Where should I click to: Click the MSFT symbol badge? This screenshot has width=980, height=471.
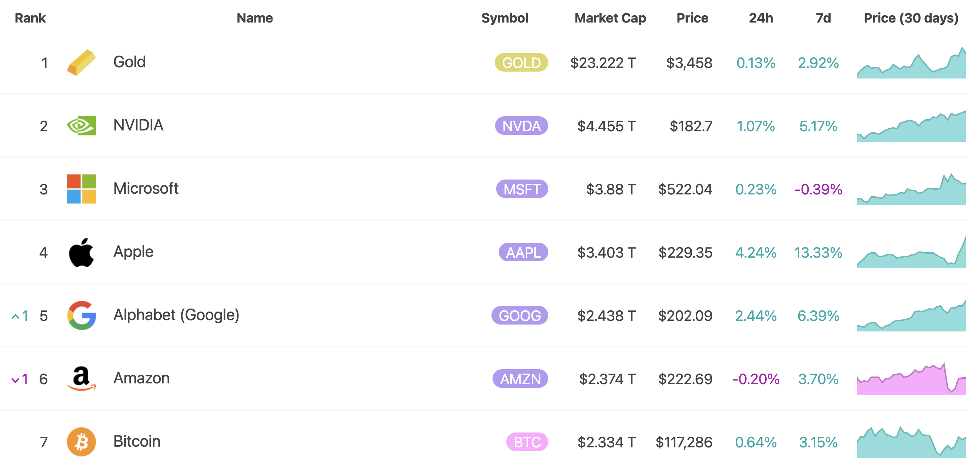click(x=522, y=189)
